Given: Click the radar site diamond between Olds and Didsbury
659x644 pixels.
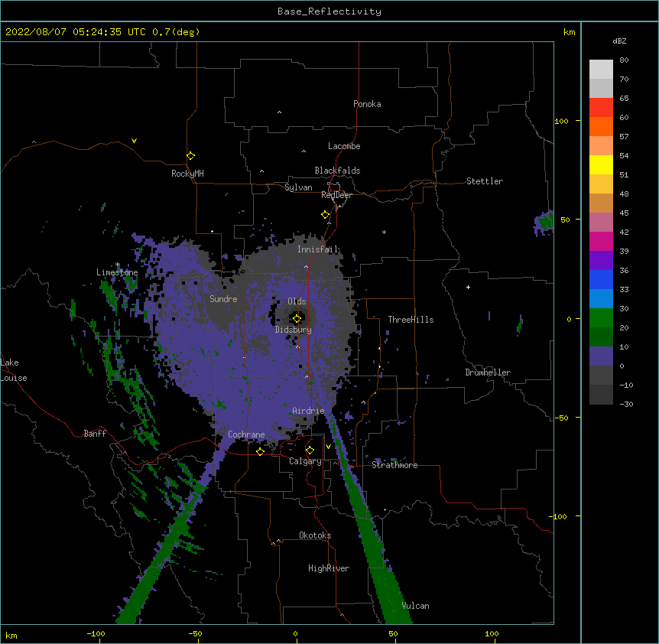Looking at the screenshot, I should [x=297, y=319].
